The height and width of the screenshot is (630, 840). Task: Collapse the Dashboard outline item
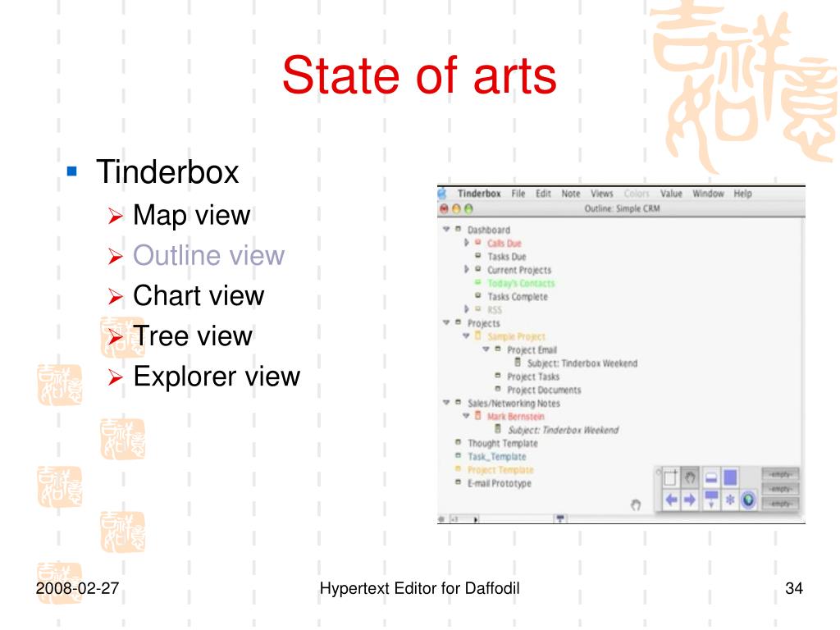[446, 230]
